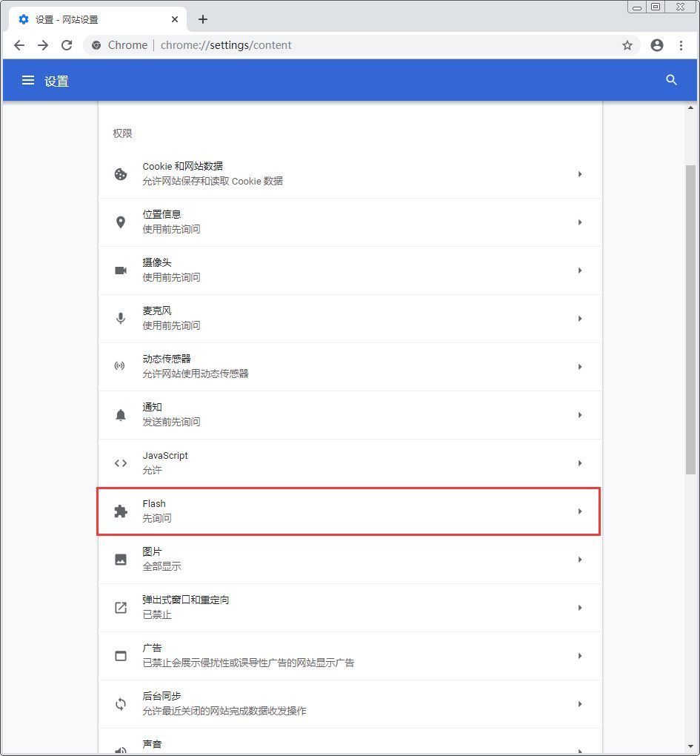The width and height of the screenshot is (700, 756).
Task: Open the Flash permission entry
Action: click(350, 511)
